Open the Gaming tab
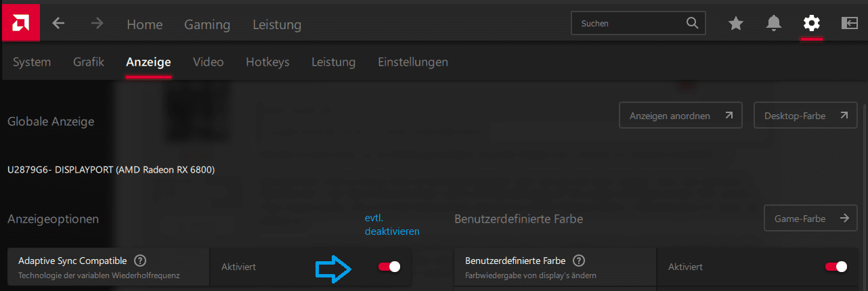Screen dimensions: 868x291 coord(207,25)
